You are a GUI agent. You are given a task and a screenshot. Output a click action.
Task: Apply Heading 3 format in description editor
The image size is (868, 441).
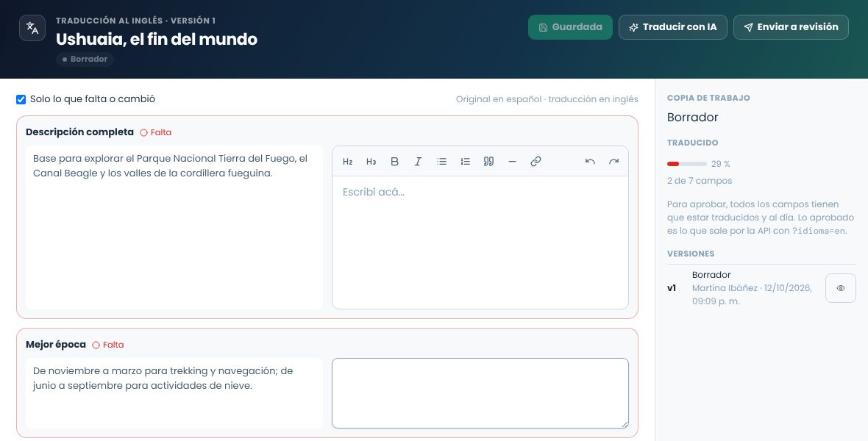(x=371, y=162)
